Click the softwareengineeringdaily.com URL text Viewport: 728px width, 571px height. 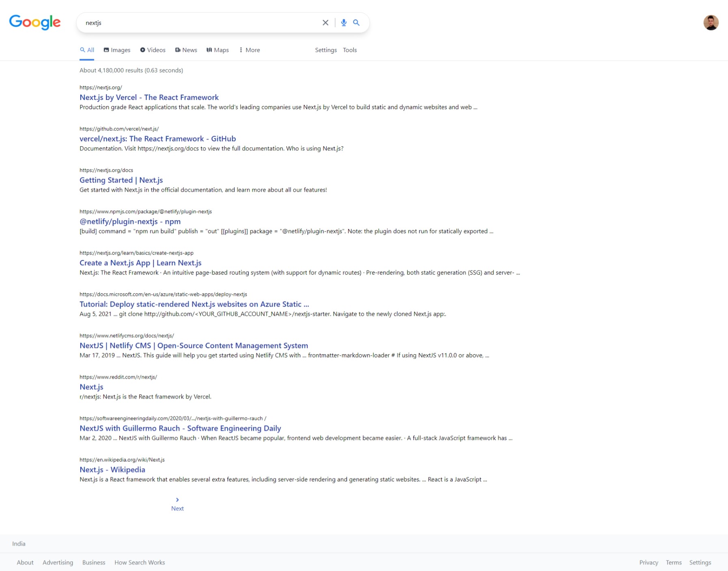[x=173, y=418]
